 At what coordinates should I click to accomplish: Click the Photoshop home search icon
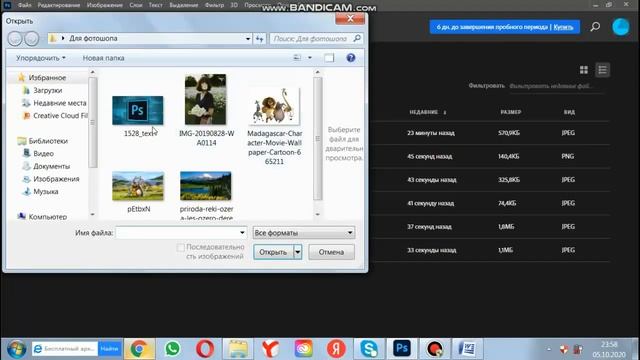click(x=595, y=27)
